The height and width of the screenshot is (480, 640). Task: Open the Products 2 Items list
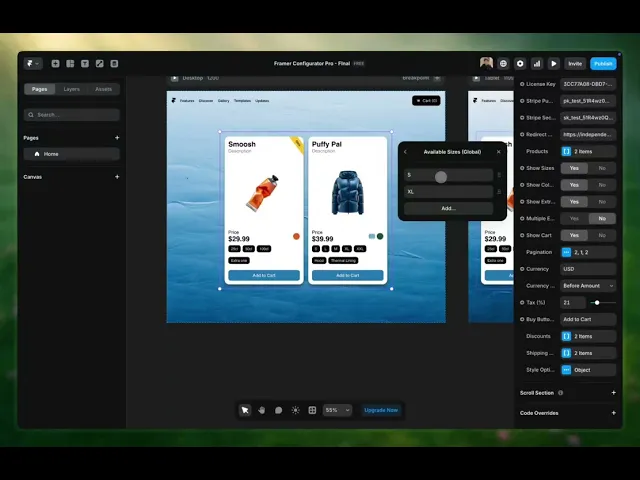pyautogui.click(x=588, y=151)
